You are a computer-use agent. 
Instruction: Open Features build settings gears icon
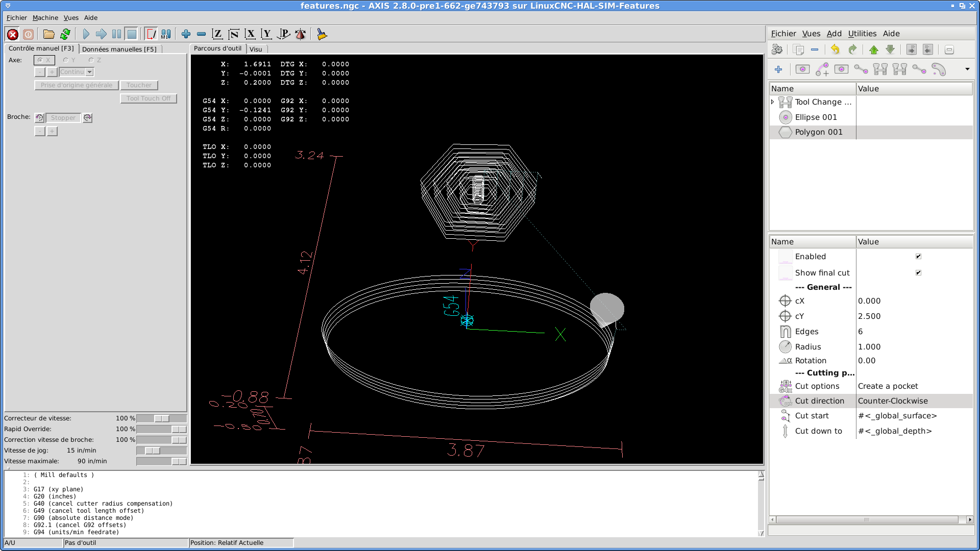(777, 49)
